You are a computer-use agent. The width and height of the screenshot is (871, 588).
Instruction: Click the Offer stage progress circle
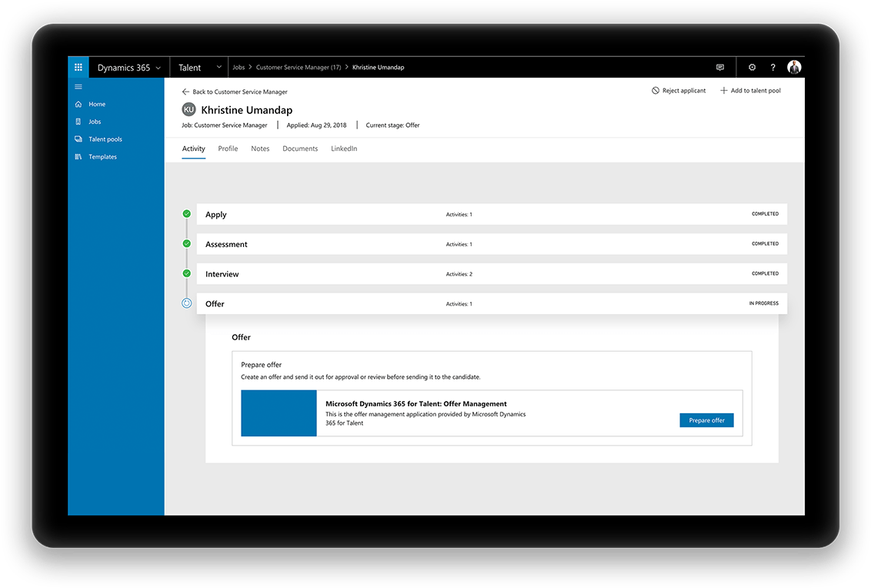pyautogui.click(x=187, y=303)
